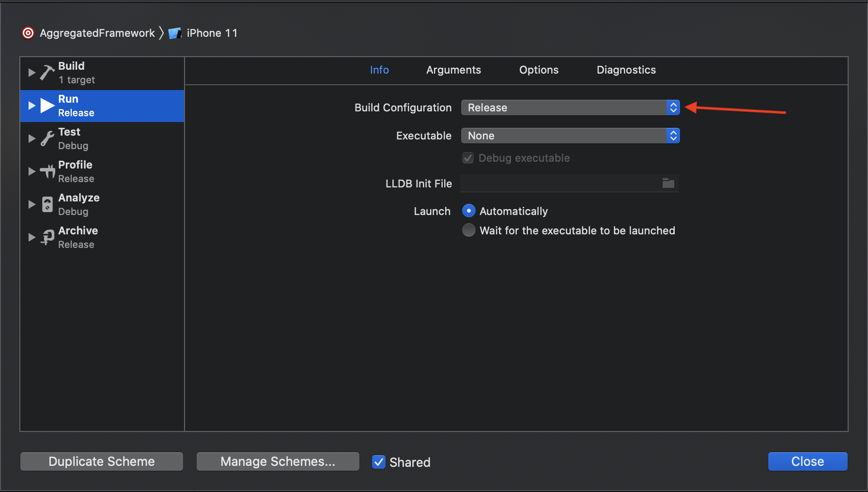This screenshot has width=868, height=492.
Task: Click the AggregatedFramework target icon
Action: 28,33
